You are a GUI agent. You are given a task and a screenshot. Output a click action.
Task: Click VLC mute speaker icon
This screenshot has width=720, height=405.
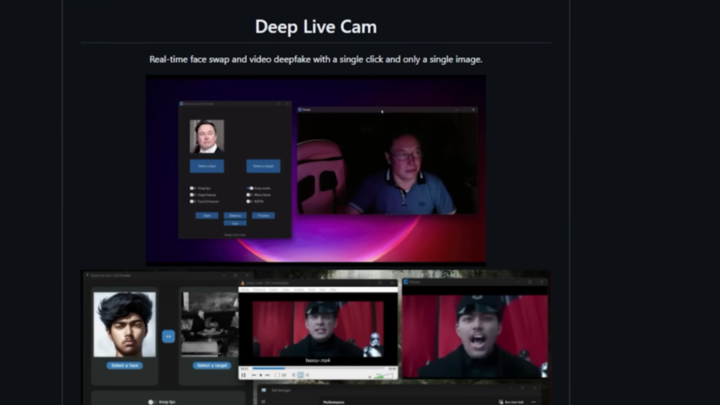tap(370, 377)
